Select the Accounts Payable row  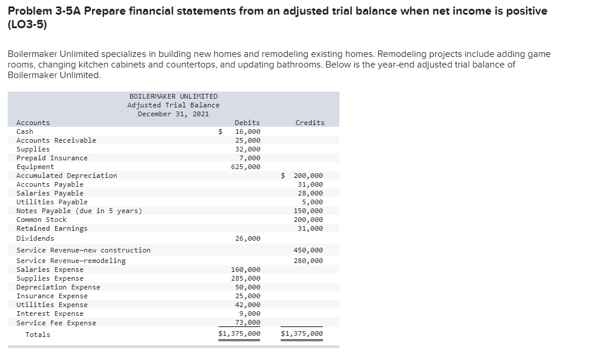pyautogui.click(x=50, y=184)
